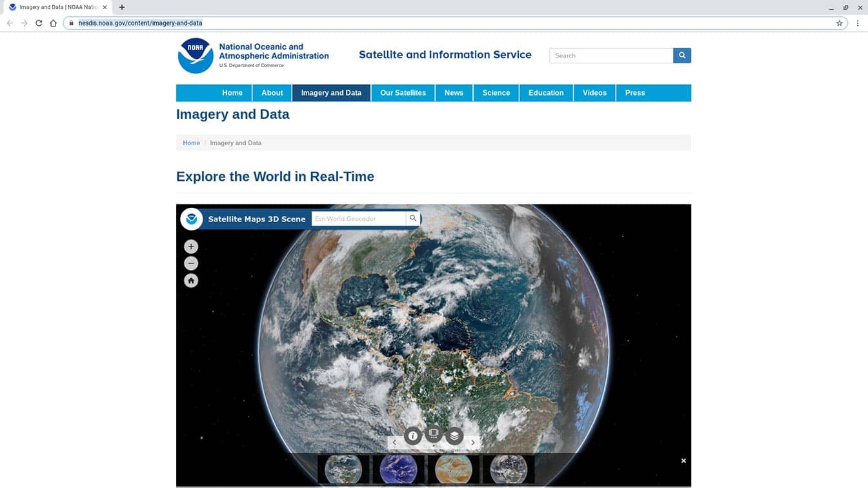Viewport: 868px width, 488px height.
Task: Bookmark this page with star icon
Action: [840, 23]
